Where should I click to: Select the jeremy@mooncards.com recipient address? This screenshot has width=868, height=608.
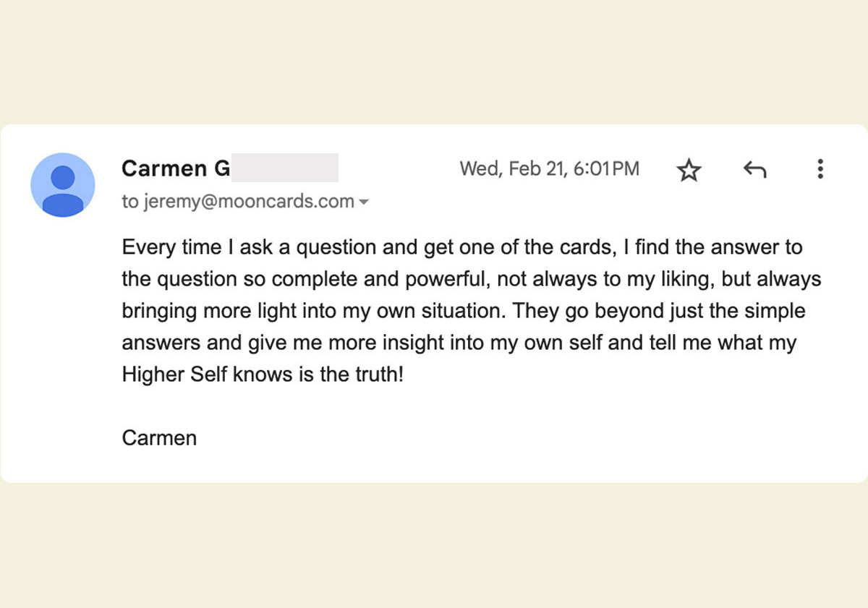[249, 202]
